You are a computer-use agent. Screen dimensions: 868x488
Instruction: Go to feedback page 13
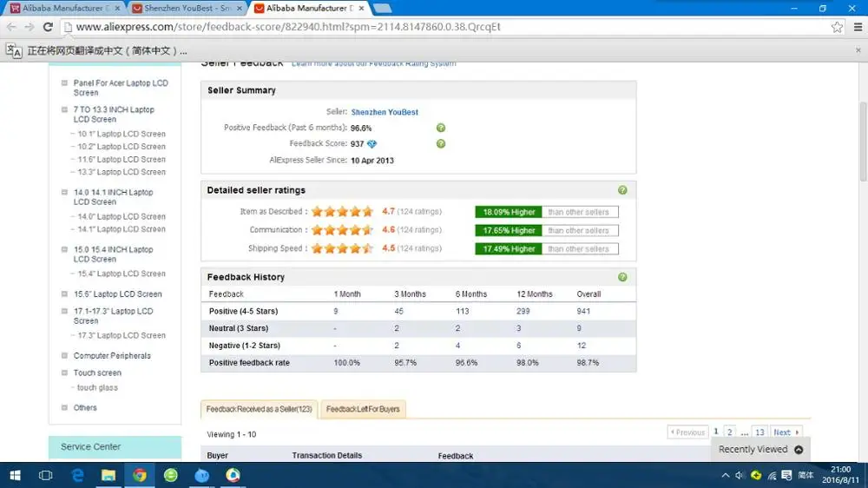(x=759, y=432)
